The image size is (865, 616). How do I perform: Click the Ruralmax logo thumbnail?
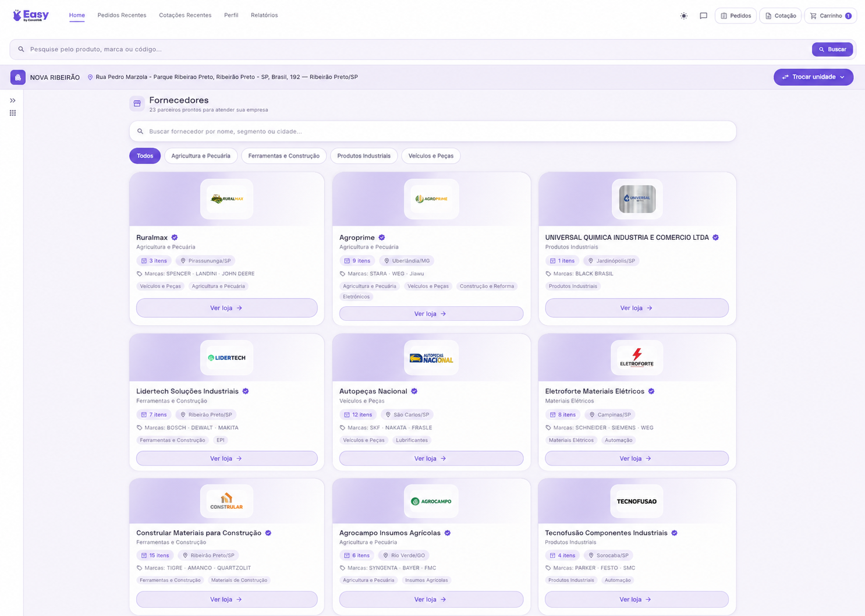[x=226, y=199]
